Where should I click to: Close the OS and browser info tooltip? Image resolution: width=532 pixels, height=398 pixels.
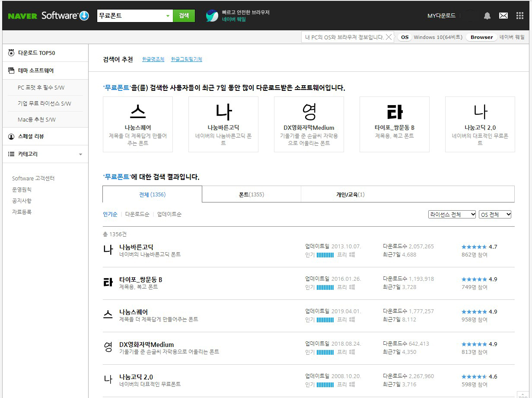(x=389, y=37)
